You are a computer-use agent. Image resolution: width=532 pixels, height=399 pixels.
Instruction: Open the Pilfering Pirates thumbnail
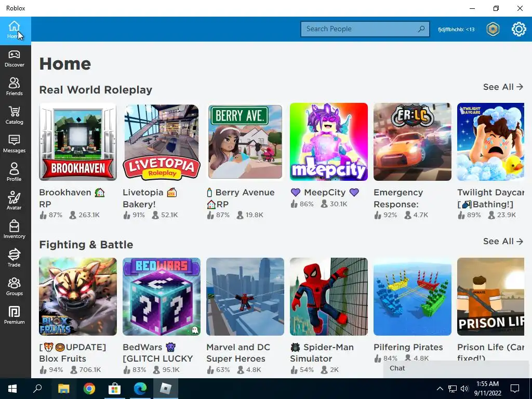413,297
